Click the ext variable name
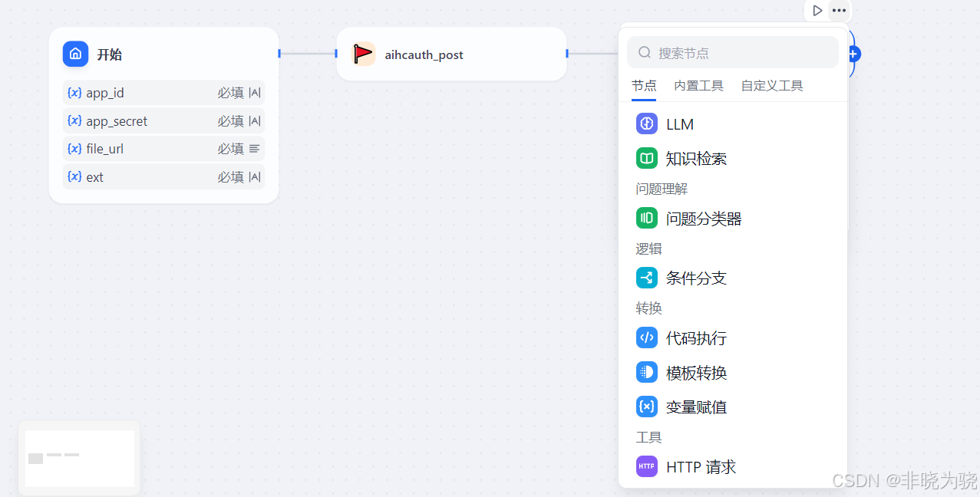The width and height of the screenshot is (980, 497). coord(94,177)
